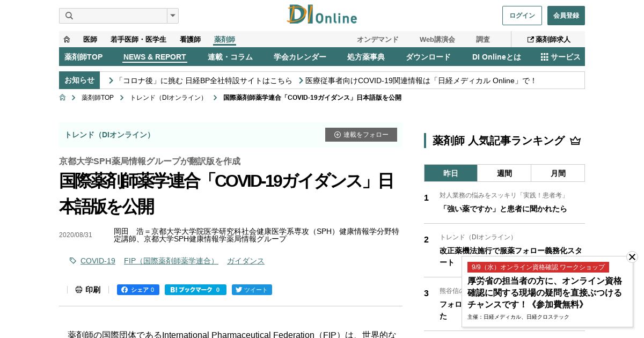Open ranking article 「強い薬ですか」と患者に聞かれたら
Image resolution: width=644 pixels, height=338 pixels.
pyautogui.click(x=503, y=209)
